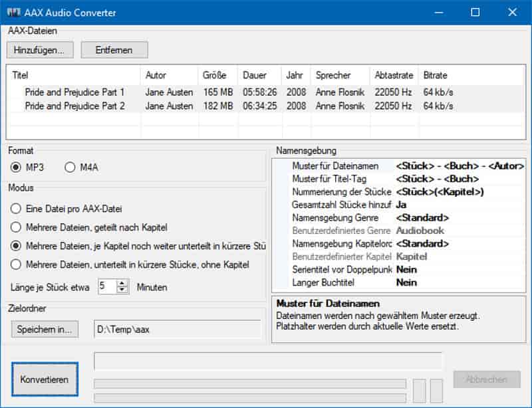Click the Entfernen button

114,49
